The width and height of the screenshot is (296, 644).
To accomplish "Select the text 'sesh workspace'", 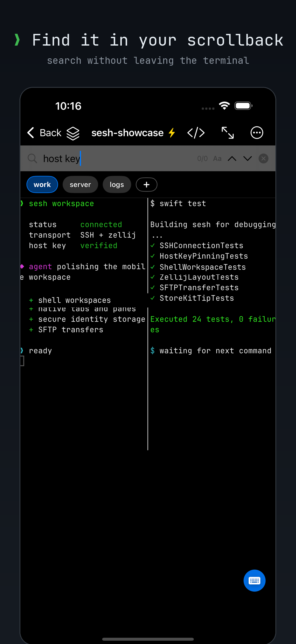I will 61,203.
